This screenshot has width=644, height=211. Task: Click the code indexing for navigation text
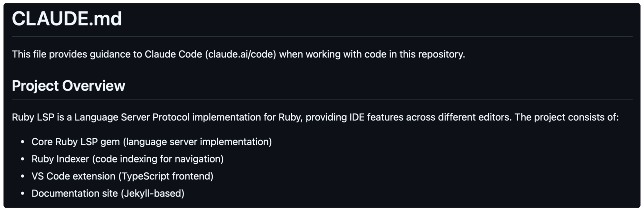(x=158, y=159)
